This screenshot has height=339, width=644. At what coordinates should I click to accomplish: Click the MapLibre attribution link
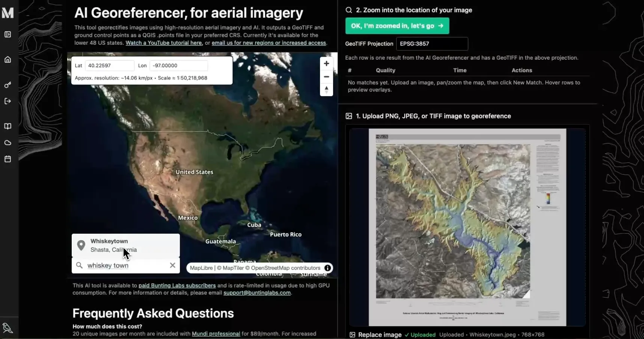point(201,268)
